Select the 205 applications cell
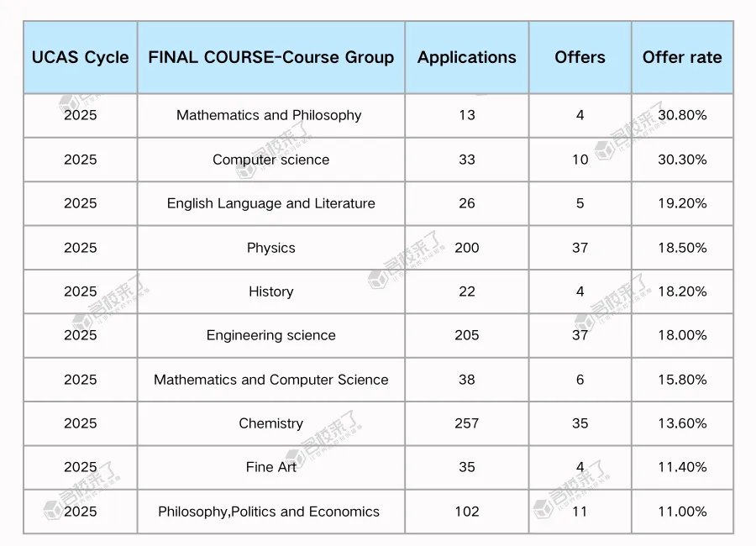This screenshot has height=546, width=756. pos(467,336)
